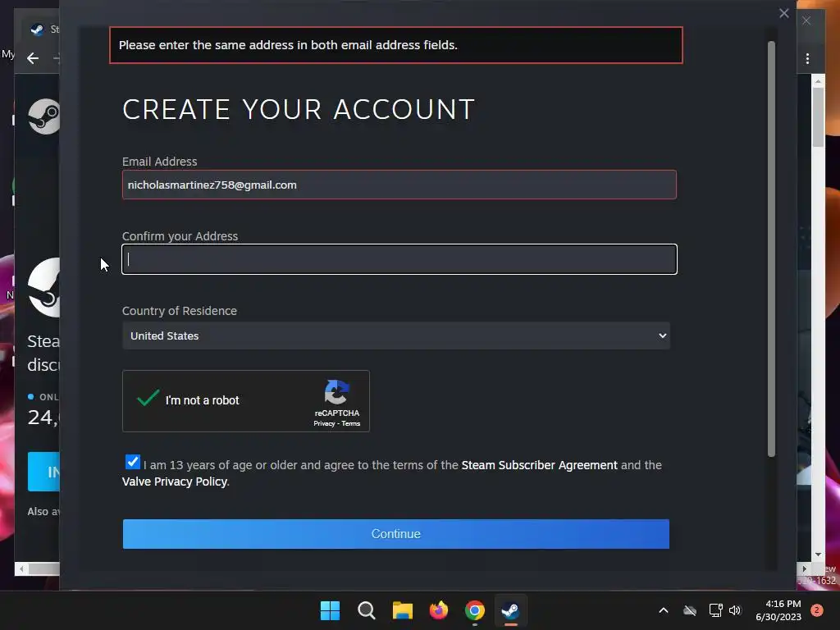The image size is (840, 630).
Task: Click the Continue button
Action: 396,534
